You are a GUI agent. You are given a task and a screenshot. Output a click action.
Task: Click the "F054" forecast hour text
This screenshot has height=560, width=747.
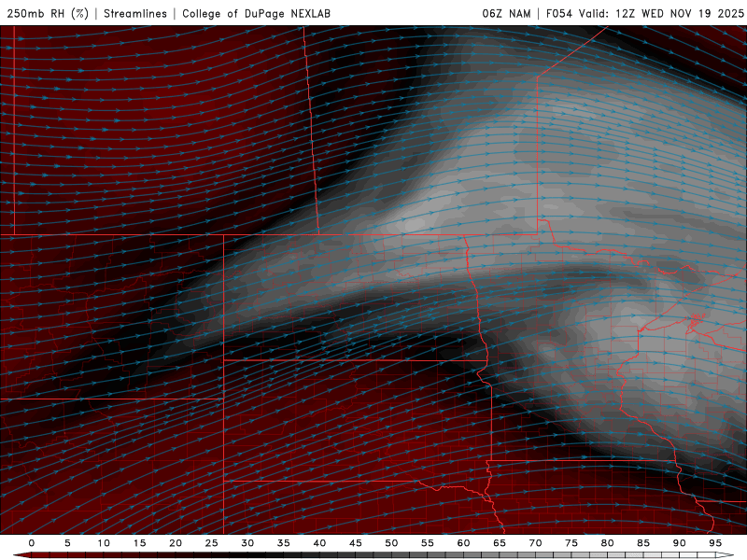(558, 13)
